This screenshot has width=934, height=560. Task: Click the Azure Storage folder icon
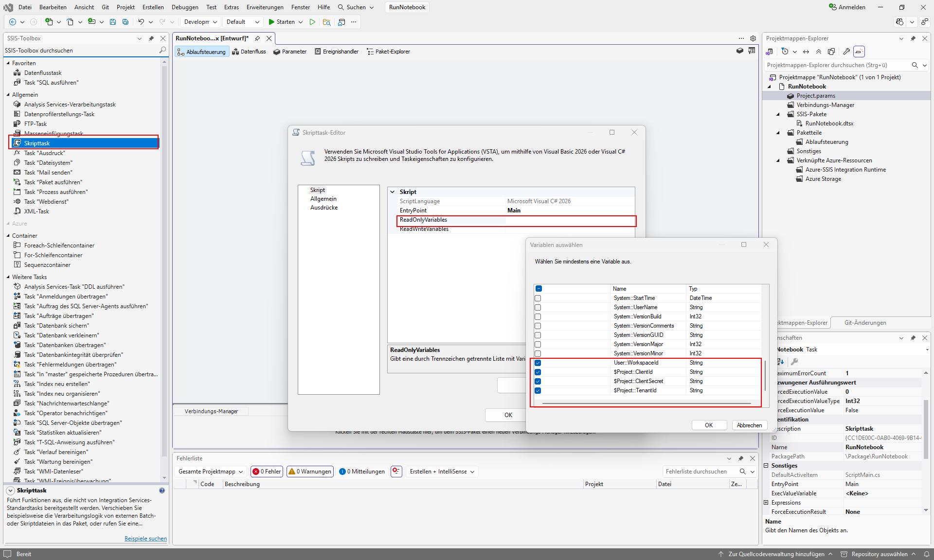tap(799, 179)
